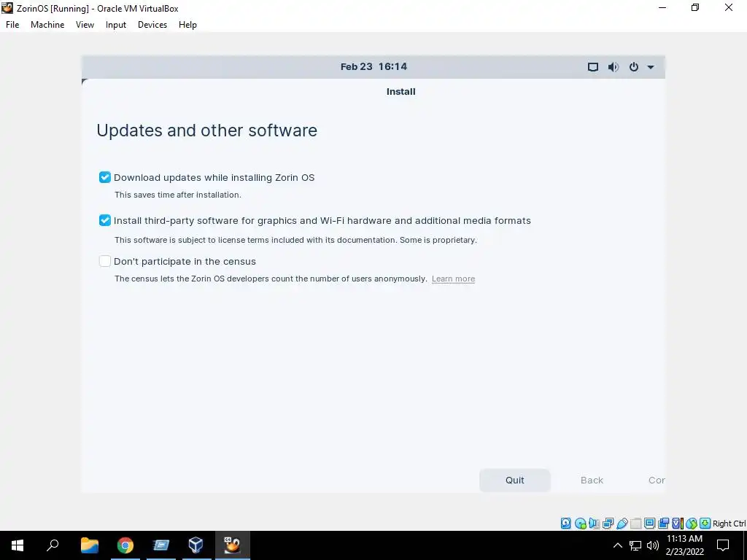Viewport: 747px width, 560px height.
Task: Open the VirtualBox View menu
Action: point(85,25)
